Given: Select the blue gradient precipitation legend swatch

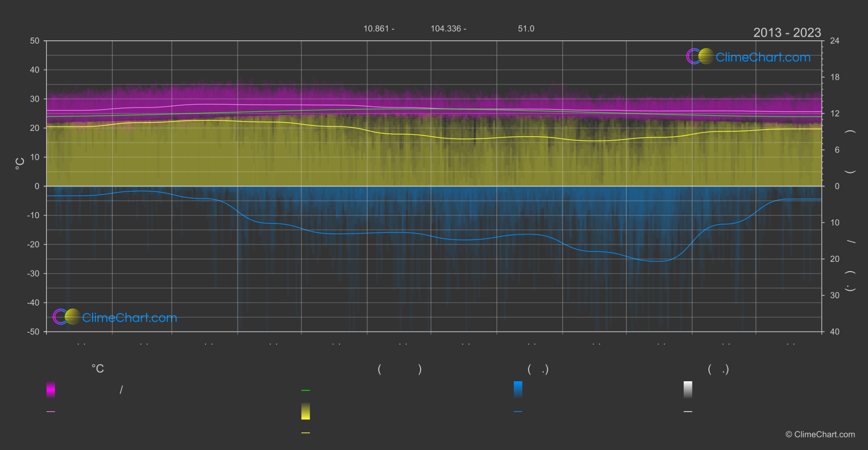Looking at the screenshot, I should coord(518,389).
